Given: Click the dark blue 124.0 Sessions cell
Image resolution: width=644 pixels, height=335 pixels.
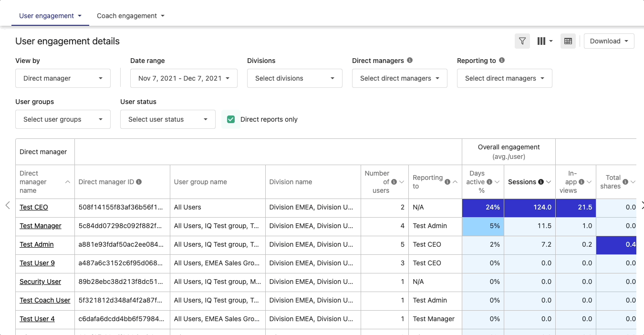Looking at the screenshot, I should (530, 207).
